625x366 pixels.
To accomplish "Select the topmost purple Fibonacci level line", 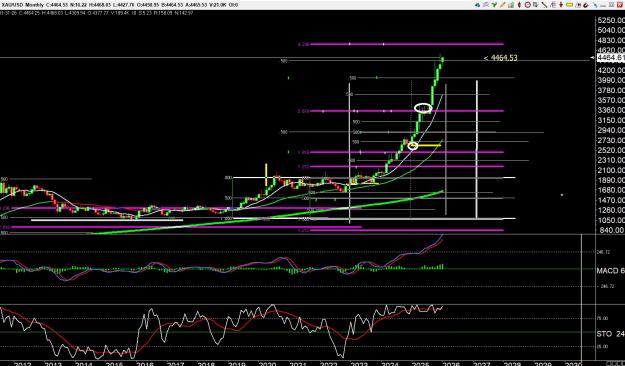I will click(x=407, y=44).
